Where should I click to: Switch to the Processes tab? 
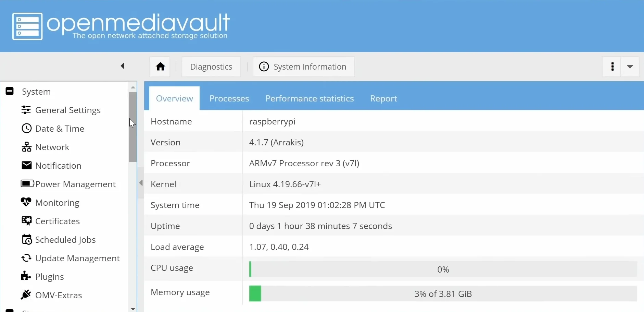[x=229, y=99]
